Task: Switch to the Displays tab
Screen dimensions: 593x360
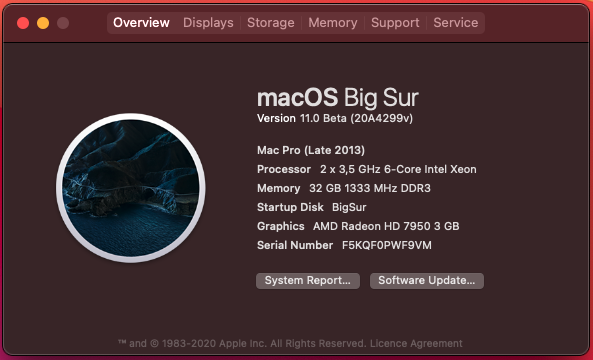Action: (208, 23)
